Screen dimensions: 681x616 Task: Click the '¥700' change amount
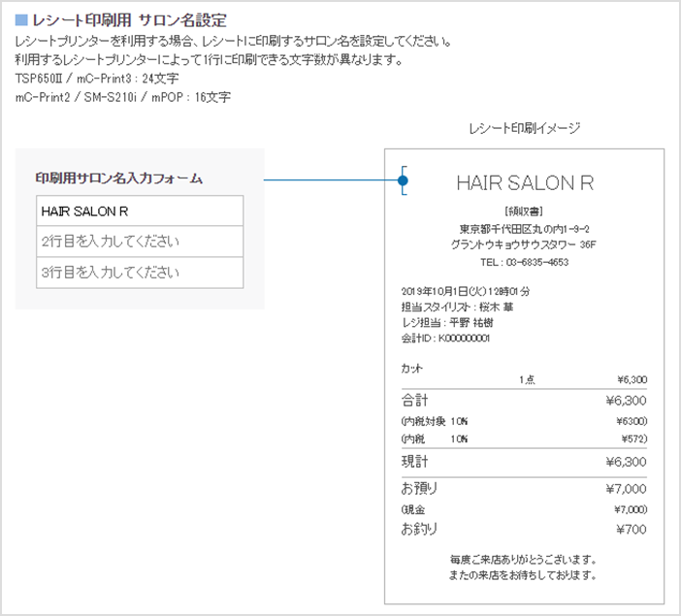point(632,530)
